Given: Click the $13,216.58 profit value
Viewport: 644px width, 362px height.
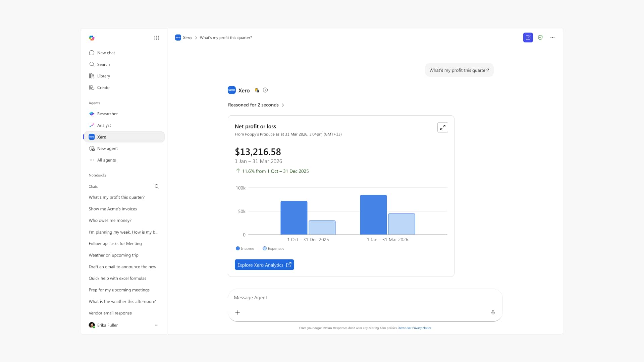Looking at the screenshot, I should (258, 152).
